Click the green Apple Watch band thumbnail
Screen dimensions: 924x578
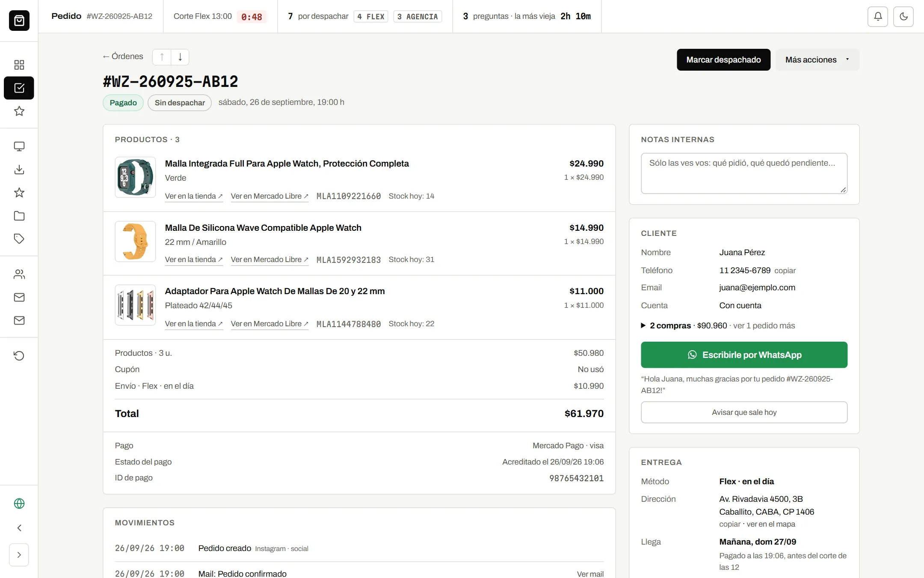point(135,177)
